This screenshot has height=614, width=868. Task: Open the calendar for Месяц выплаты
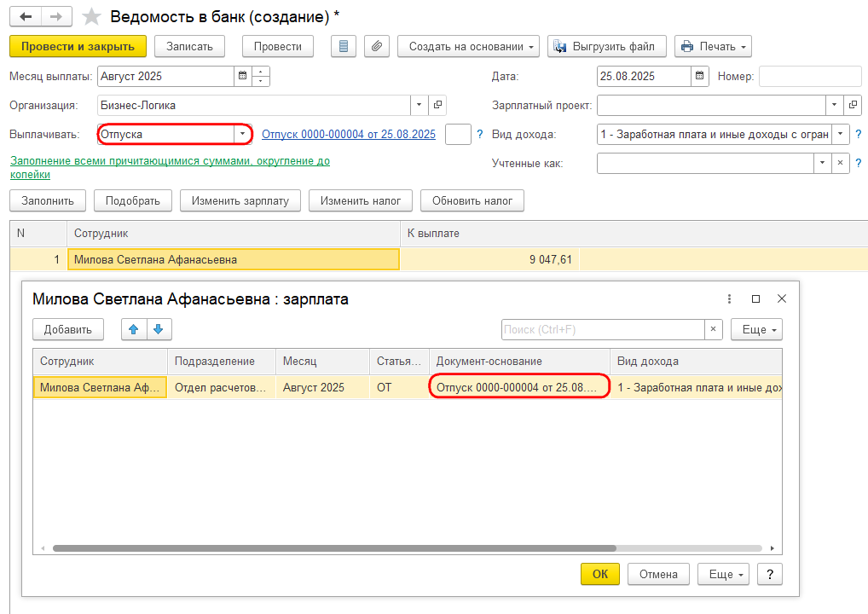(242, 77)
